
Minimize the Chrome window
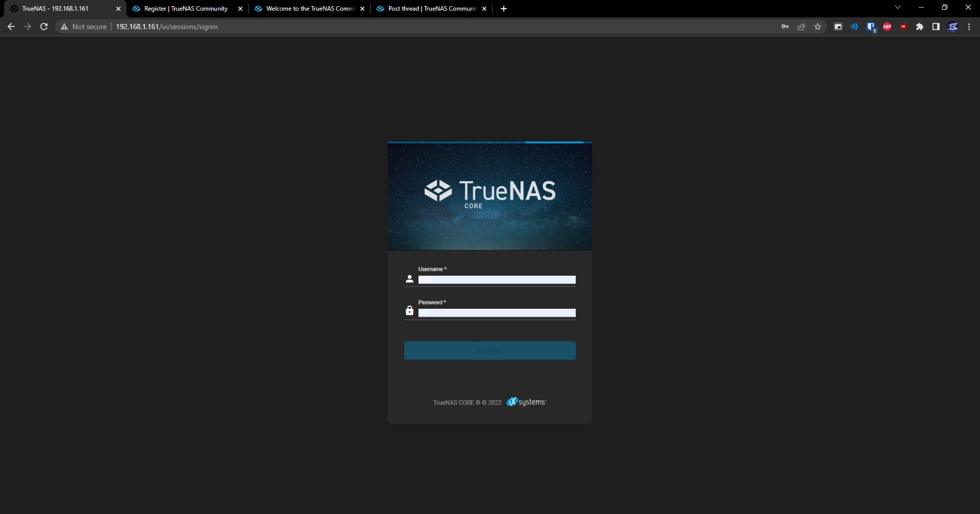(x=921, y=7)
